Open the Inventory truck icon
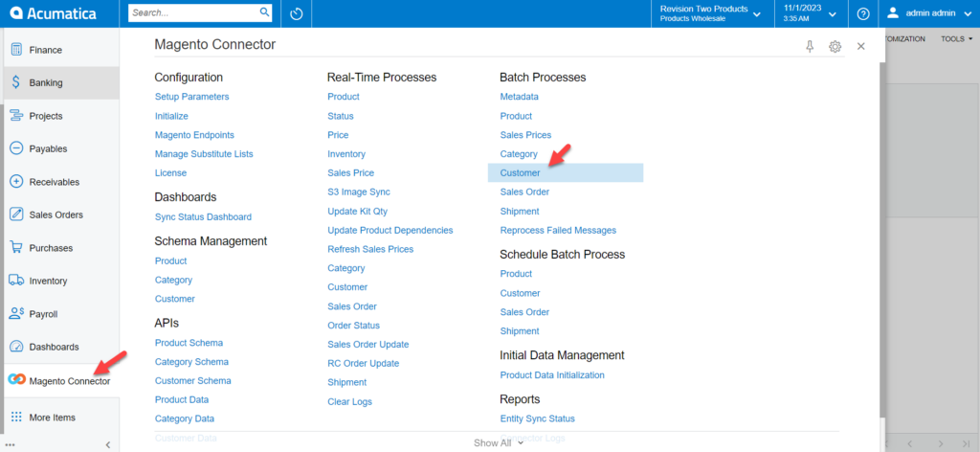The width and height of the screenshot is (980, 452). 17,281
